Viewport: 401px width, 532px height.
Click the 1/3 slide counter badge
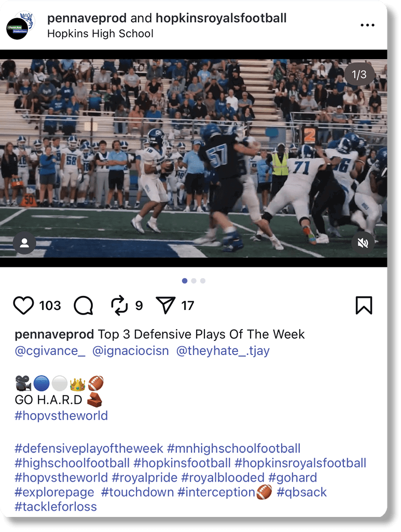coord(359,74)
